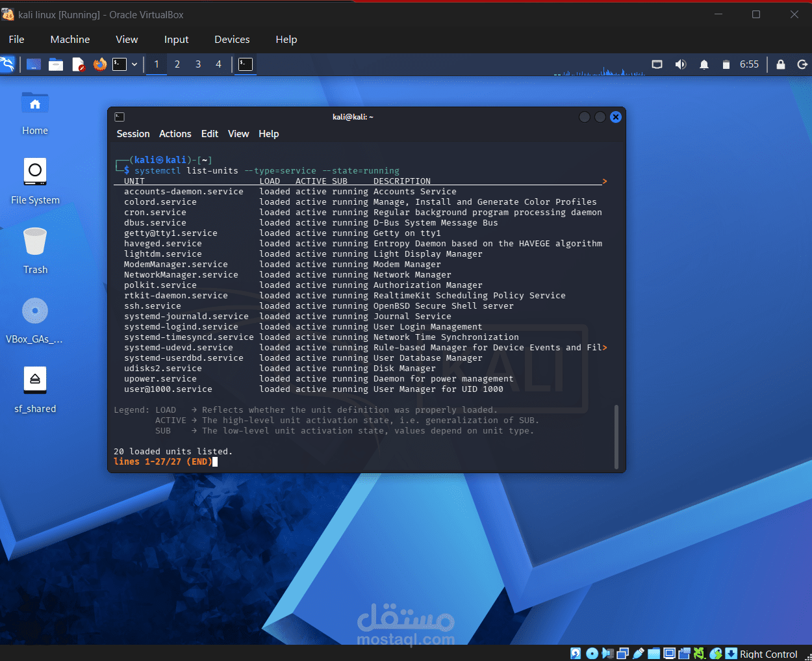Click the battery power icon
Image resolution: width=812 pixels, height=661 pixels.
(726, 64)
